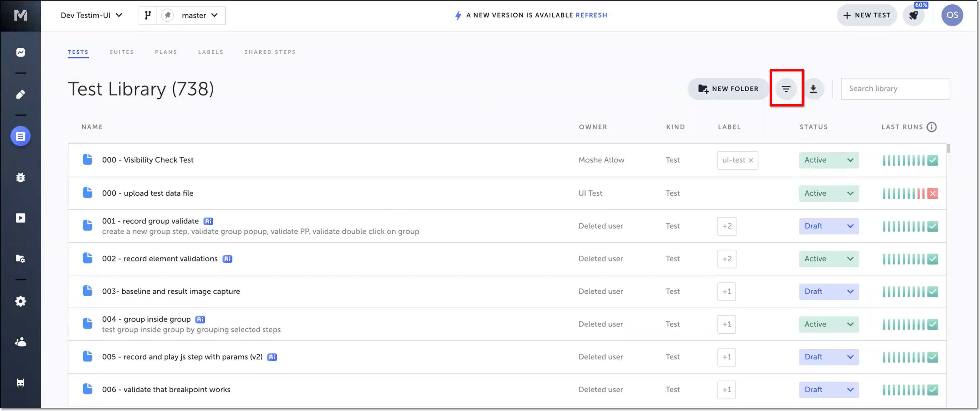This screenshot has height=411, width=980.
Task: Remove the ui-test label with x
Action: [x=751, y=160]
